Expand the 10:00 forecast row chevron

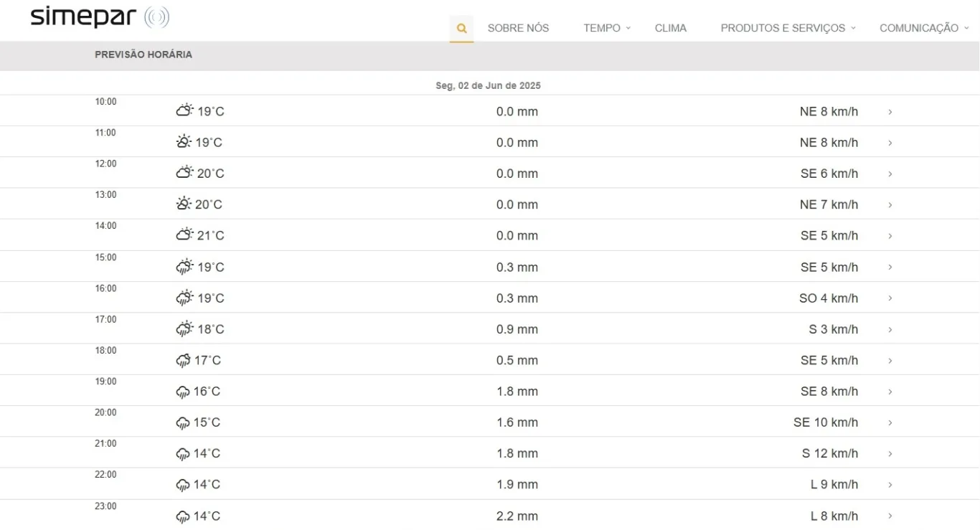(890, 112)
